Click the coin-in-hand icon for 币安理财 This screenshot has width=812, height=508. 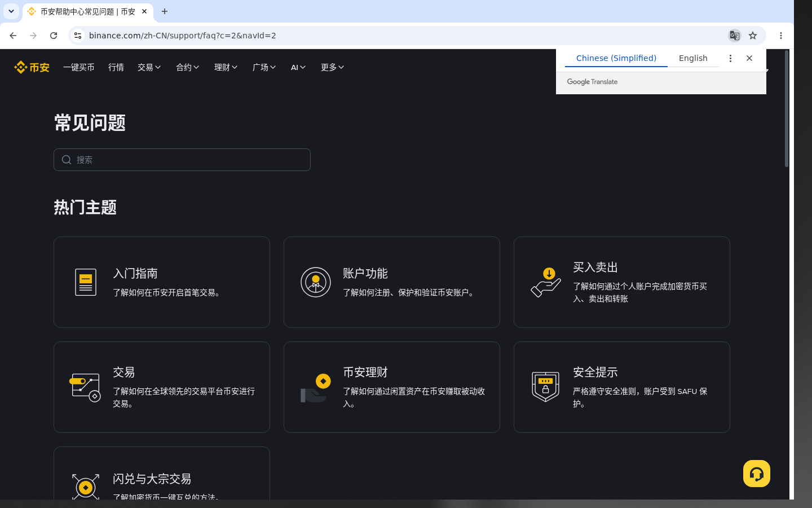pyautogui.click(x=315, y=388)
